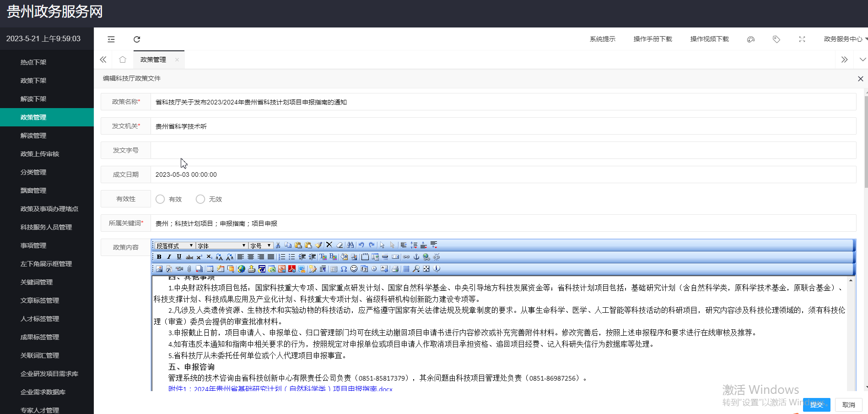Insert hyperlink with chain icon

(406, 257)
